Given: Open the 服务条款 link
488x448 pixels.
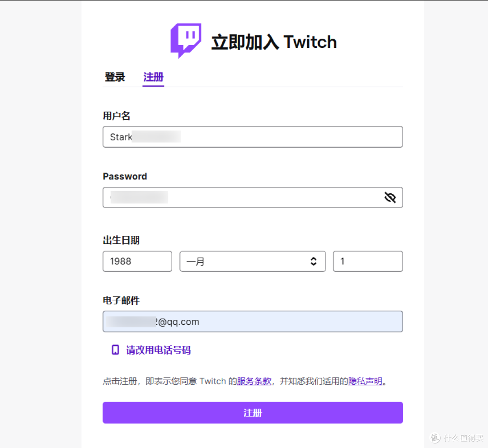Looking at the screenshot, I should click(x=254, y=381).
